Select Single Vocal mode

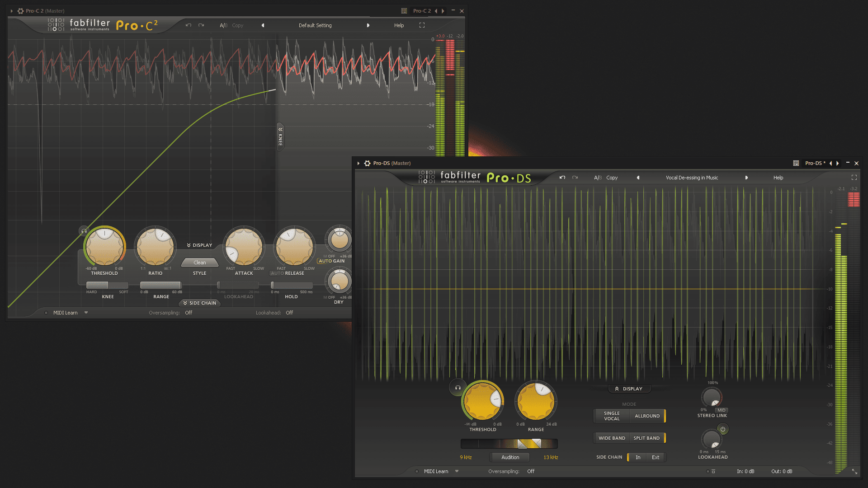pyautogui.click(x=612, y=416)
